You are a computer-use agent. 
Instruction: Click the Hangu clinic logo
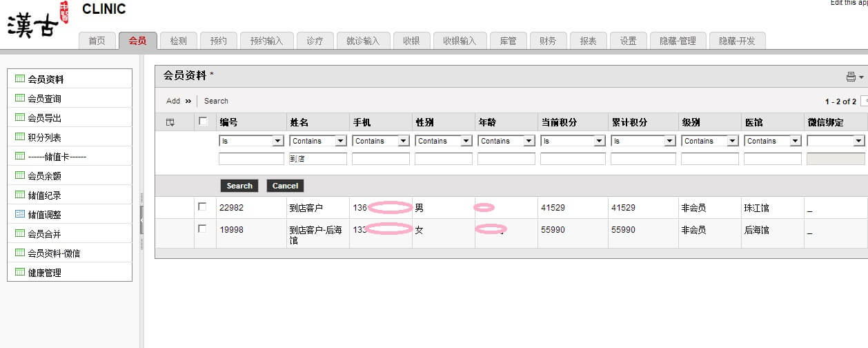coord(38,21)
